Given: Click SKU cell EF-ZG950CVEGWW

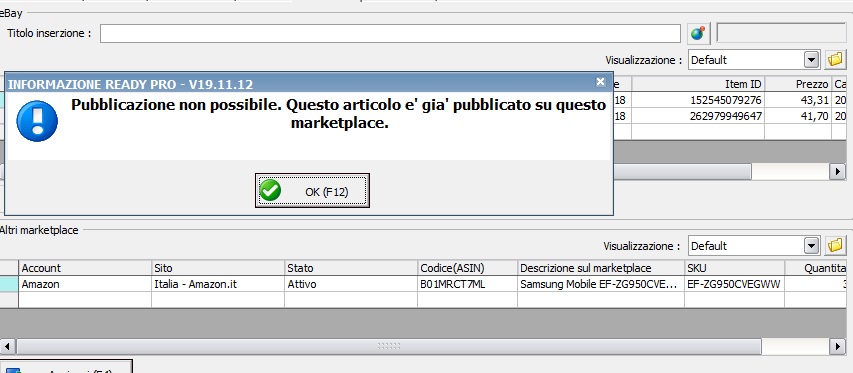Looking at the screenshot, I should (734, 284).
